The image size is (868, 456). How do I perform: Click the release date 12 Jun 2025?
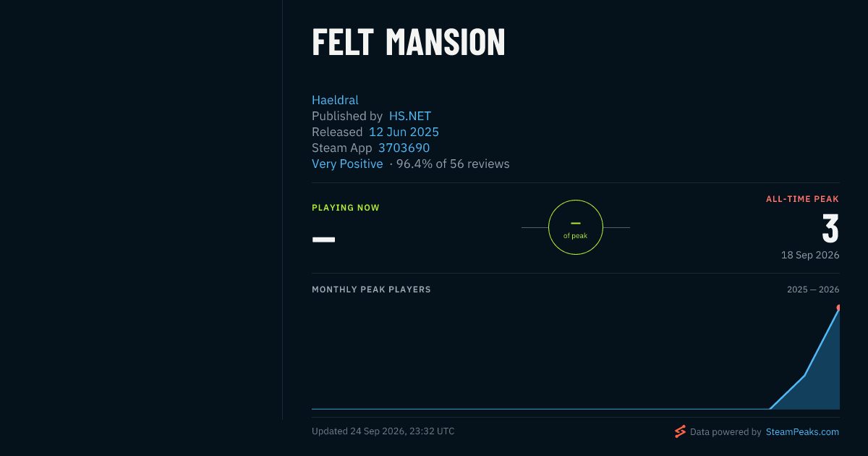click(404, 132)
